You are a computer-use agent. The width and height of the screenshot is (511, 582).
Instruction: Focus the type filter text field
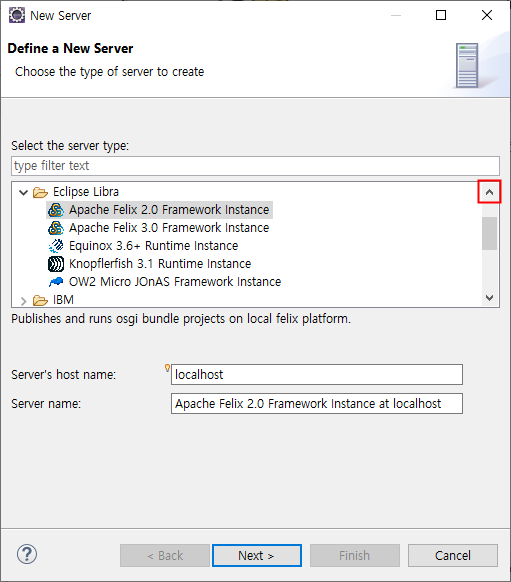click(x=255, y=166)
